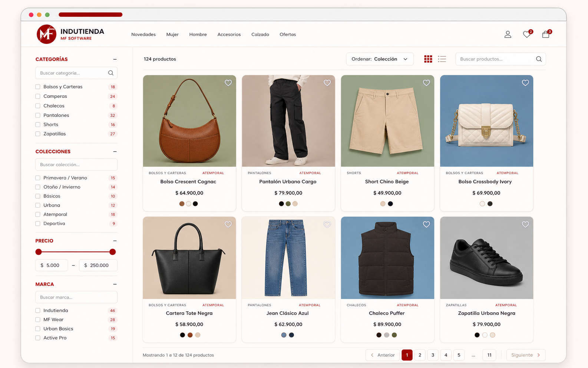Go to page 5
This screenshot has width=588, height=368.
(459, 355)
